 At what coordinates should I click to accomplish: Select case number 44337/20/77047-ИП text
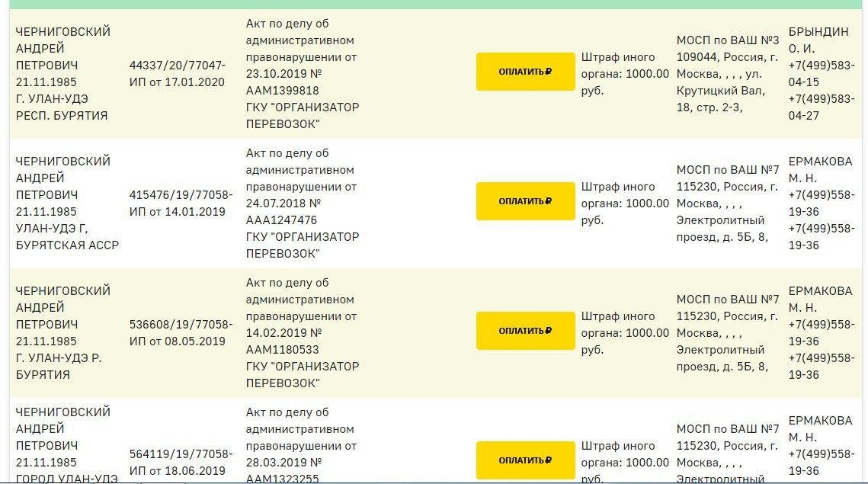point(177,74)
